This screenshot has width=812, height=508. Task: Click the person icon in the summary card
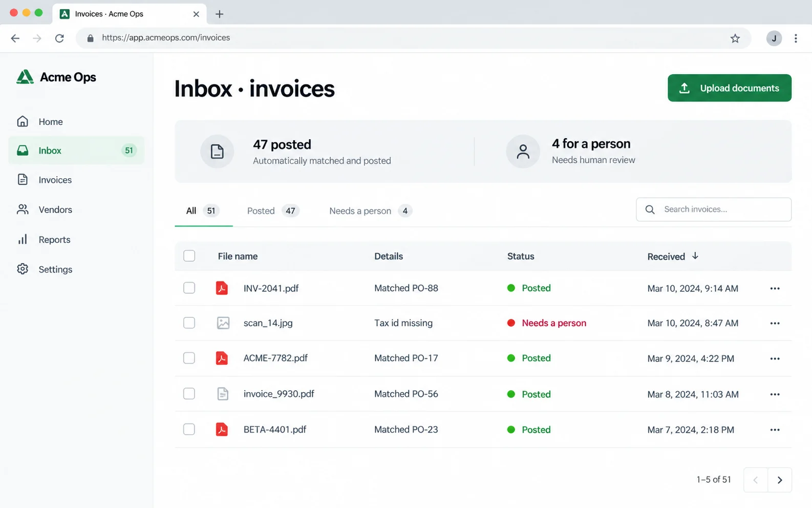coord(523,152)
